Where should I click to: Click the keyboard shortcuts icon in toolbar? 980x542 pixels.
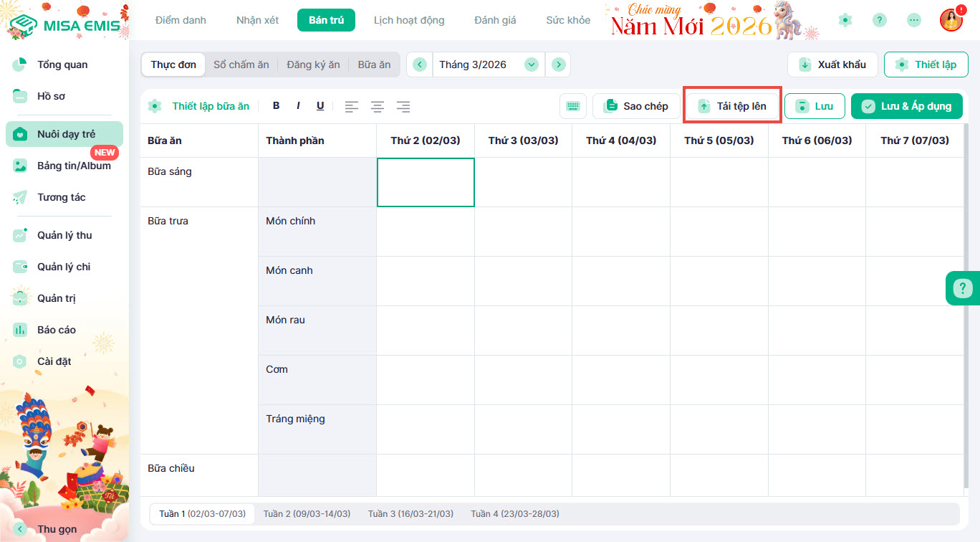pyautogui.click(x=572, y=106)
